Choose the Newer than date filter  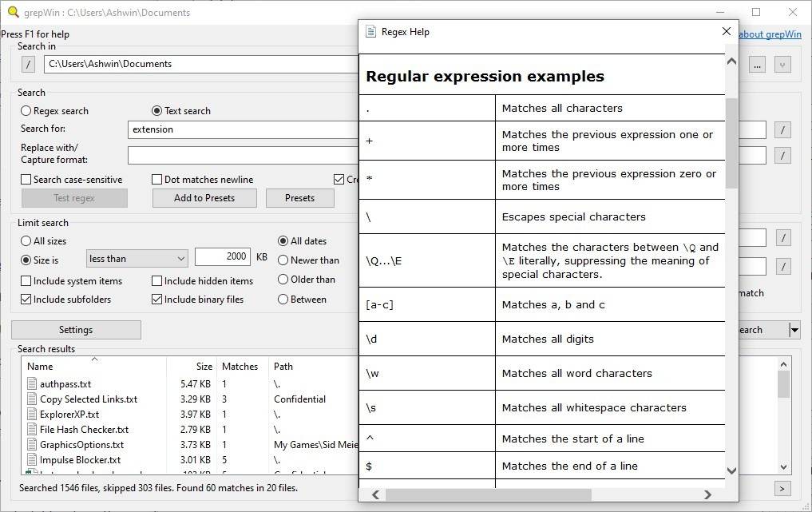point(309,260)
